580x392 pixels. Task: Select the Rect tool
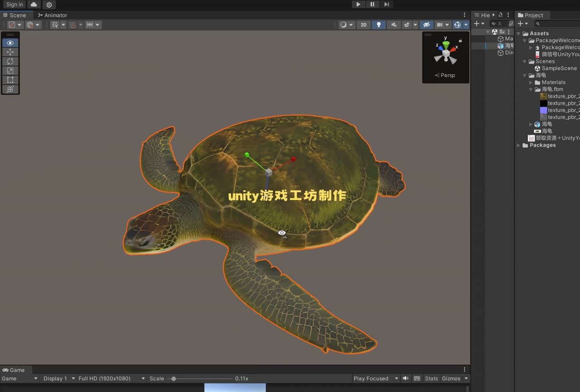pos(10,80)
